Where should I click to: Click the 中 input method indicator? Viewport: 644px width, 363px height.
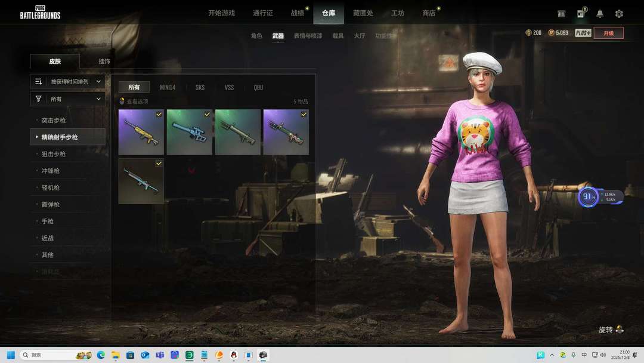coord(584,355)
